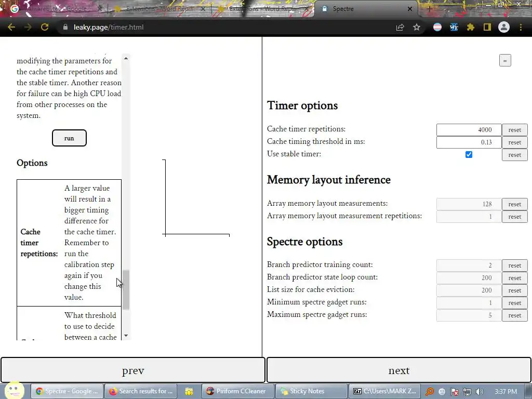Reset Array memory layout measurement repetitions

[x=515, y=217]
